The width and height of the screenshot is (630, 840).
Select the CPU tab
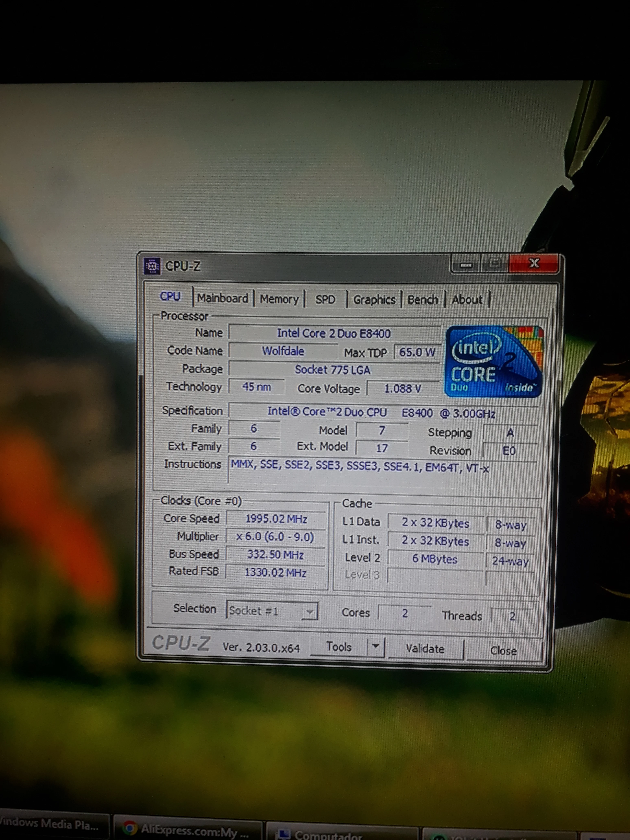coord(170,296)
